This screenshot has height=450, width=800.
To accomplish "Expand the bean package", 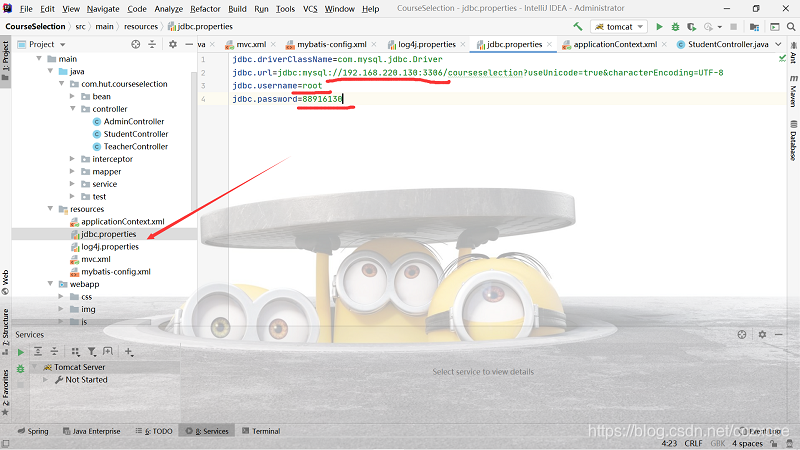I will 72,96.
